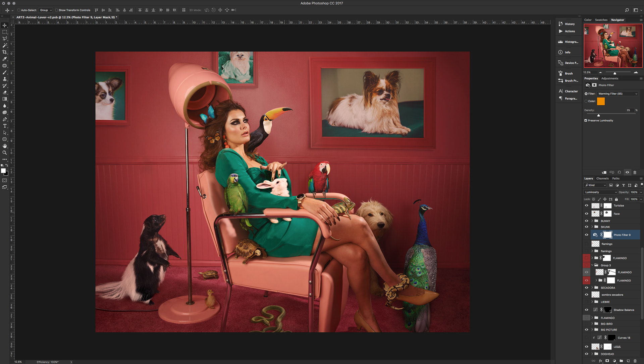The image size is (644, 364).
Task: Select the Color radio button
Action: click(x=586, y=101)
